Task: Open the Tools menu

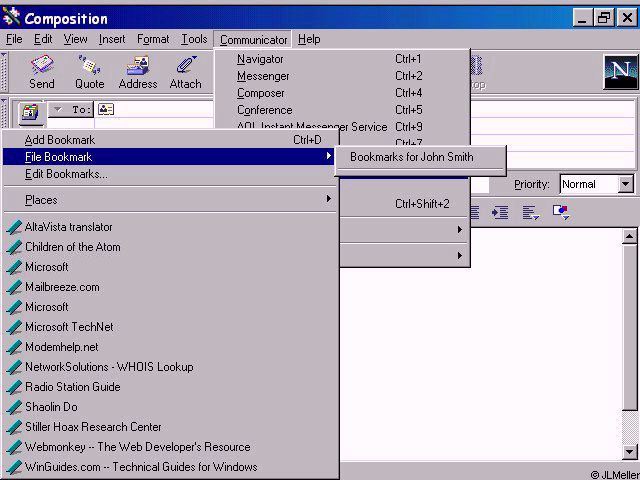Action: (194, 39)
